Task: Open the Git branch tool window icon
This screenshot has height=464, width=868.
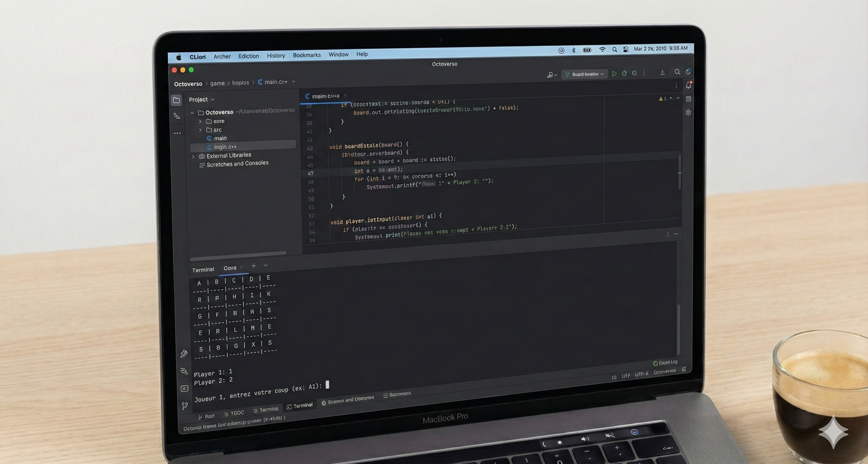Action: pos(185,405)
